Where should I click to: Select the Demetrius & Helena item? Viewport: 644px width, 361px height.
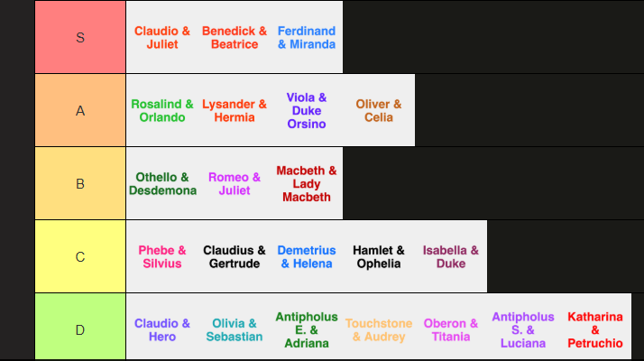pos(307,257)
